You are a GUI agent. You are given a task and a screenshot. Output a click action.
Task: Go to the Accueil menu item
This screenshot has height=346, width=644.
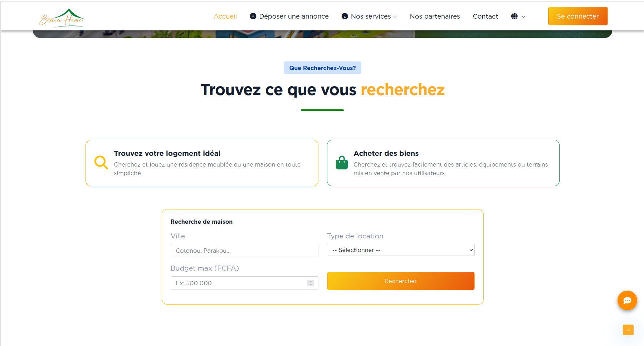(x=225, y=16)
